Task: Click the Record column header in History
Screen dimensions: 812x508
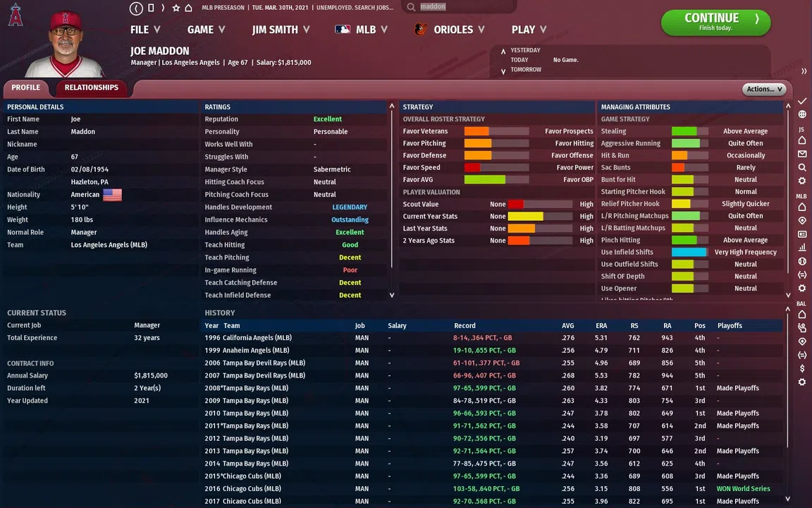Action: (465, 325)
